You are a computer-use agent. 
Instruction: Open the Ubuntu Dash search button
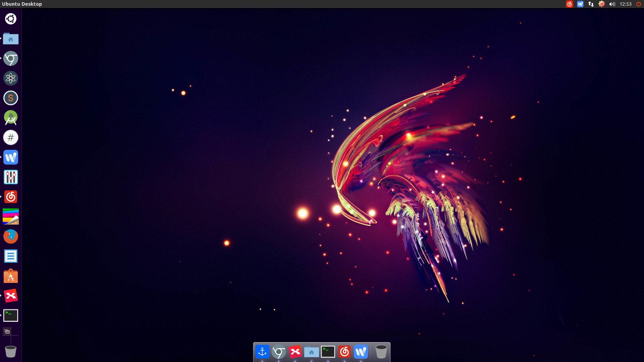(11, 19)
